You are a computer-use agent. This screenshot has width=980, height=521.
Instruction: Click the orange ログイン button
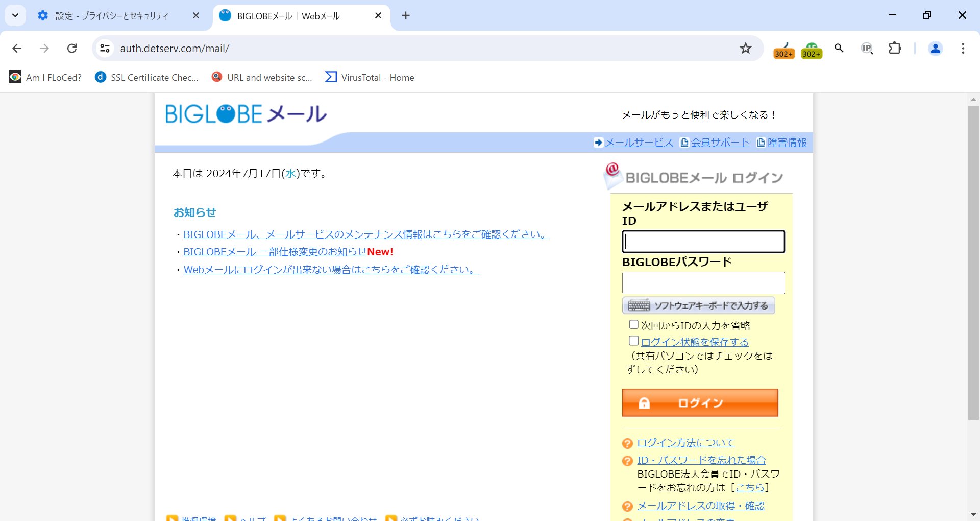click(x=700, y=403)
